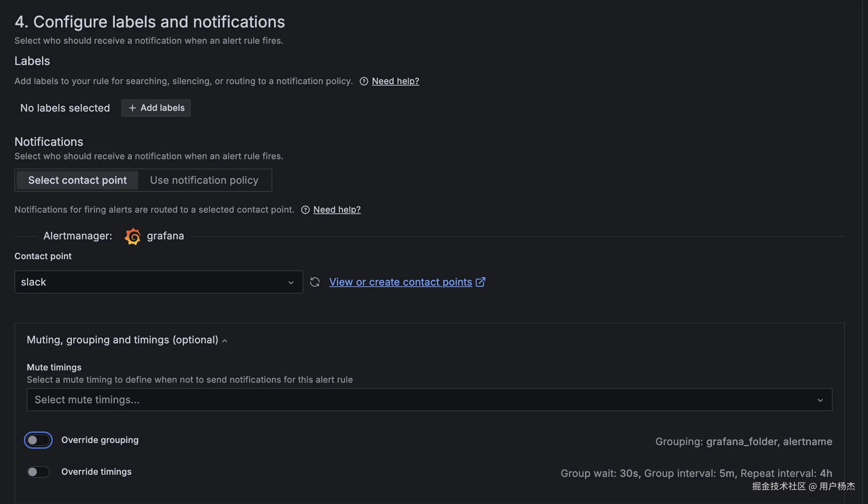Click the chevron arrow in mute timings field
The height and width of the screenshot is (504, 868).
820,400
